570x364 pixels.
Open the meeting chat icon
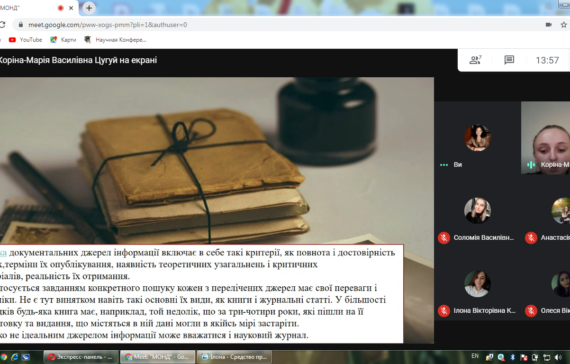pyautogui.click(x=509, y=60)
